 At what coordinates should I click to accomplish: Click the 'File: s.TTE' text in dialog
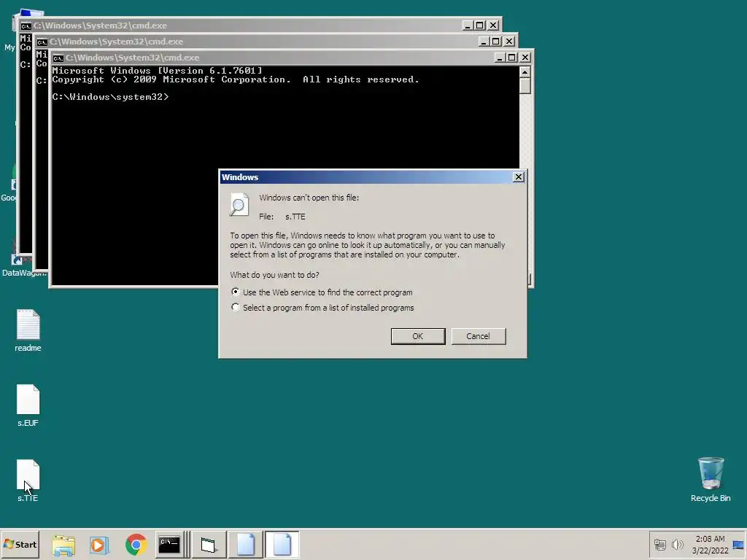(x=282, y=217)
